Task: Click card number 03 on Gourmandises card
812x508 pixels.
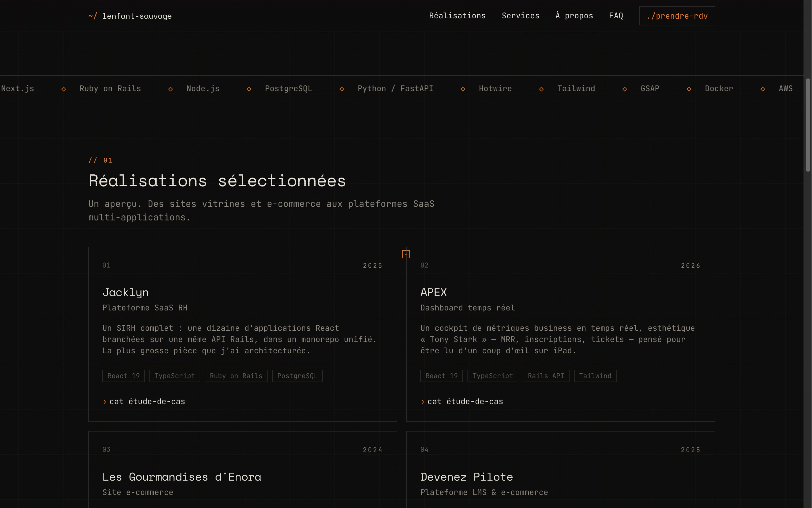Action: [106, 450]
